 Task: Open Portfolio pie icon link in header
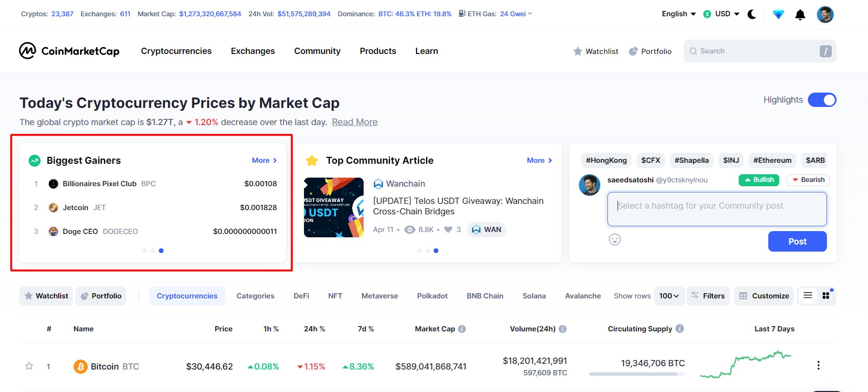click(650, 51)
